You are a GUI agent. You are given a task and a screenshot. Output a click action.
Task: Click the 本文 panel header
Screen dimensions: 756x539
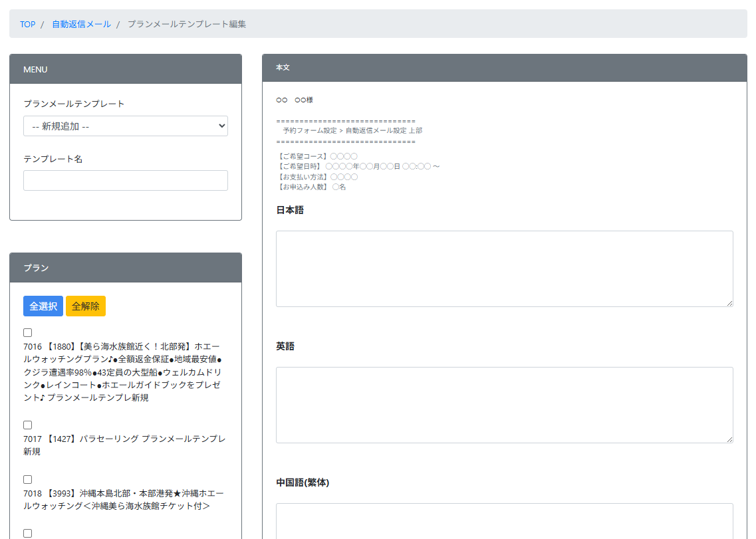[504, 68]
